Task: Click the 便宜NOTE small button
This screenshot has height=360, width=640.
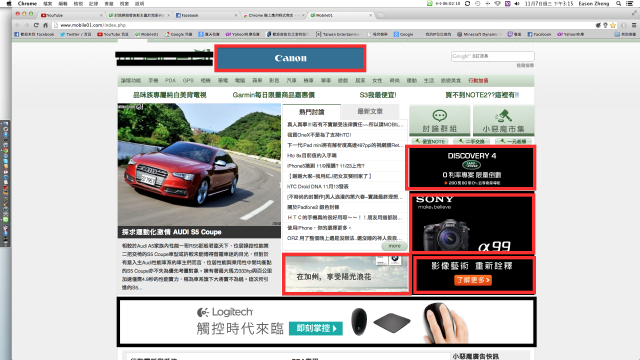Action: (x=430, y=142)
